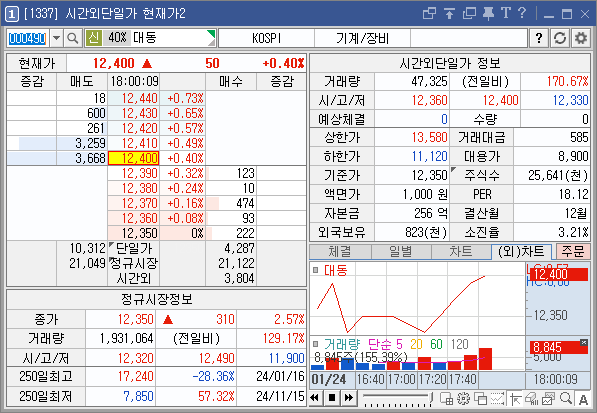Click the 매도 column header
597x413 pixels.
click(82, 81)
